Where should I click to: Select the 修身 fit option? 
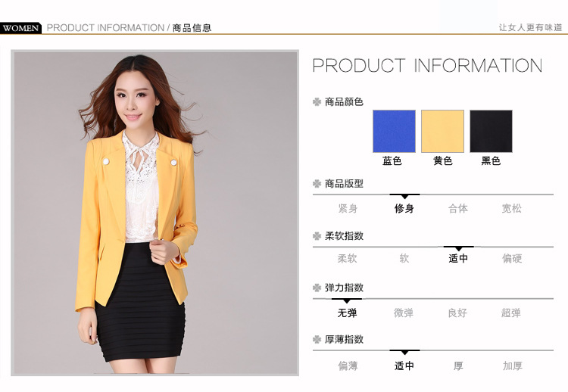point(404,209)
